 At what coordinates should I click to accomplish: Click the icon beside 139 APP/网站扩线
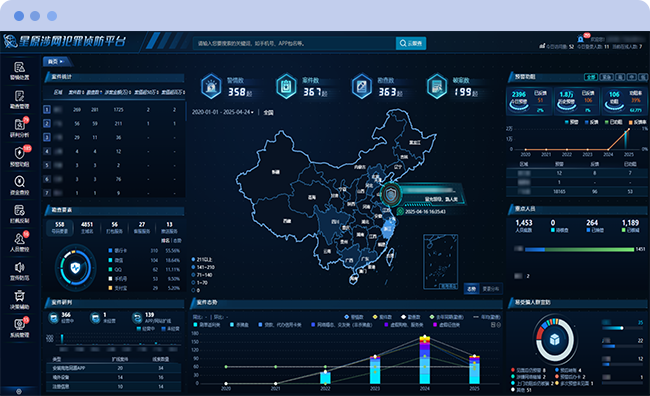tap(137, 318)
